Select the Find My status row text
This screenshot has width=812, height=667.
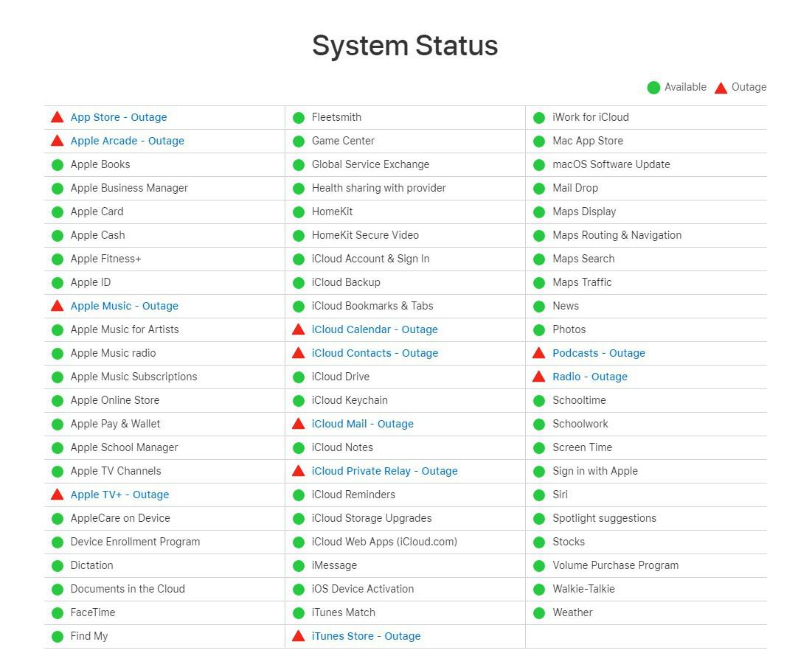click(x=89, y=636)
